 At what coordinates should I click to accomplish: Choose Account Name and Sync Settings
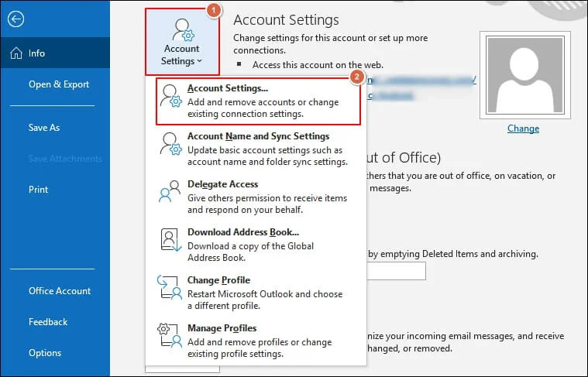point(256,149)
